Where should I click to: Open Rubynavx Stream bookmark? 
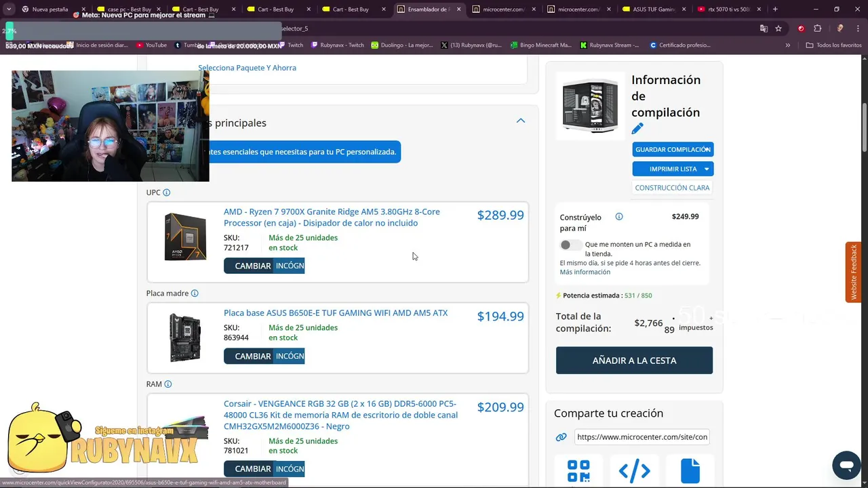(610, 45)
